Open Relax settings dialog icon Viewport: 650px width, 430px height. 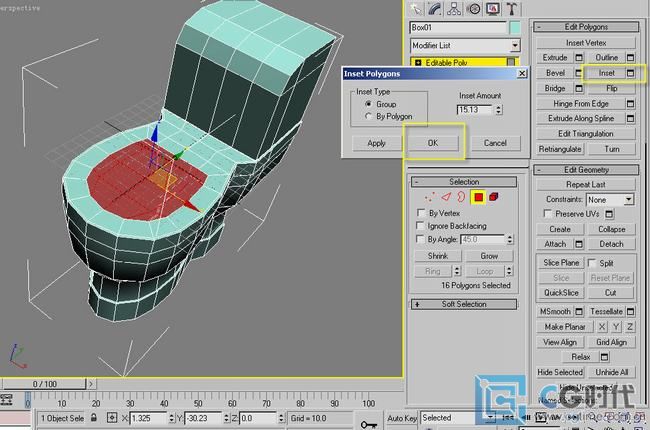604,357
